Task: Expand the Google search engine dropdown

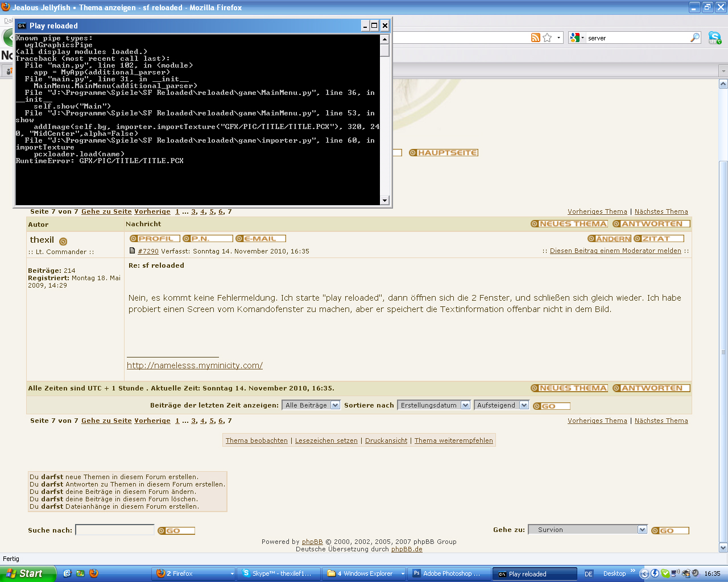Action: click(577, 38)
